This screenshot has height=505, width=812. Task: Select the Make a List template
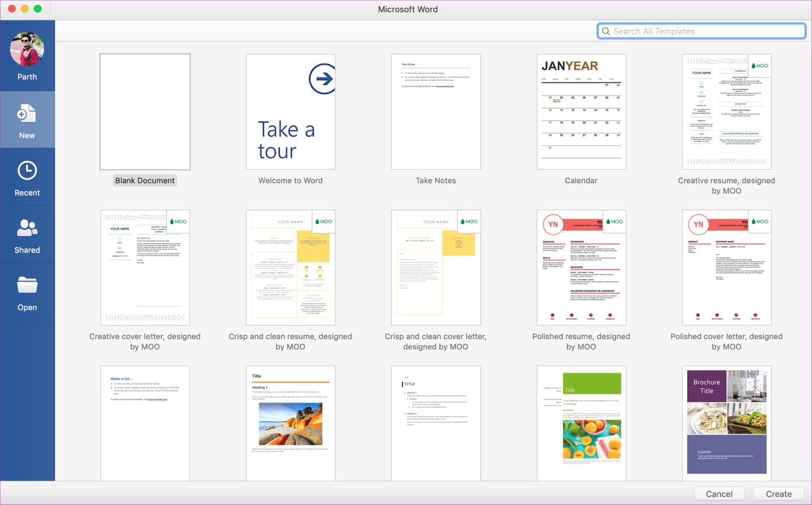pyautogui.click(x=145, y=423)
